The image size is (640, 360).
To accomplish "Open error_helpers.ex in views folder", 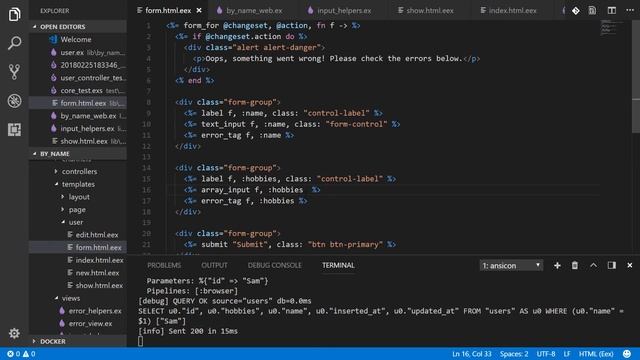I will [78, 311].
